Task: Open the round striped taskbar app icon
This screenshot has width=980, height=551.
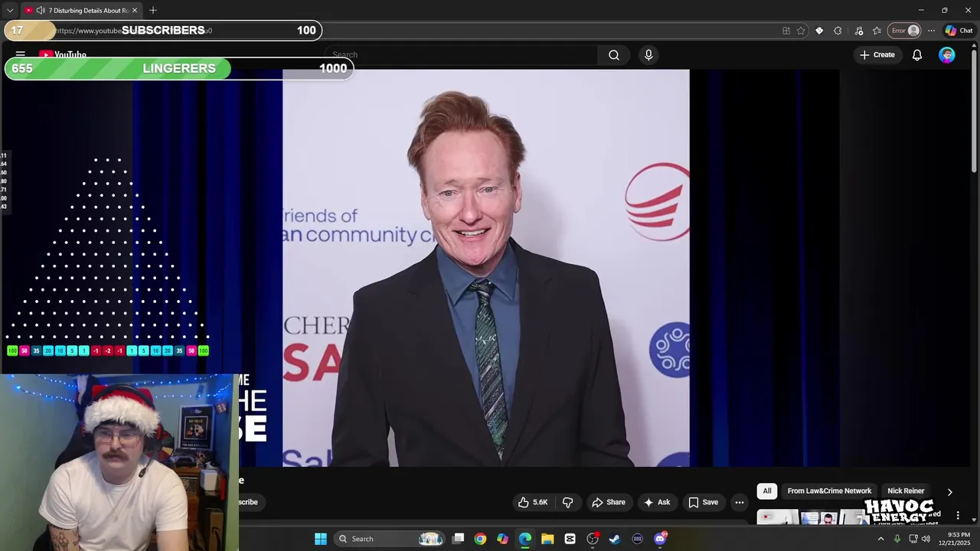Action: pos(637,539)
